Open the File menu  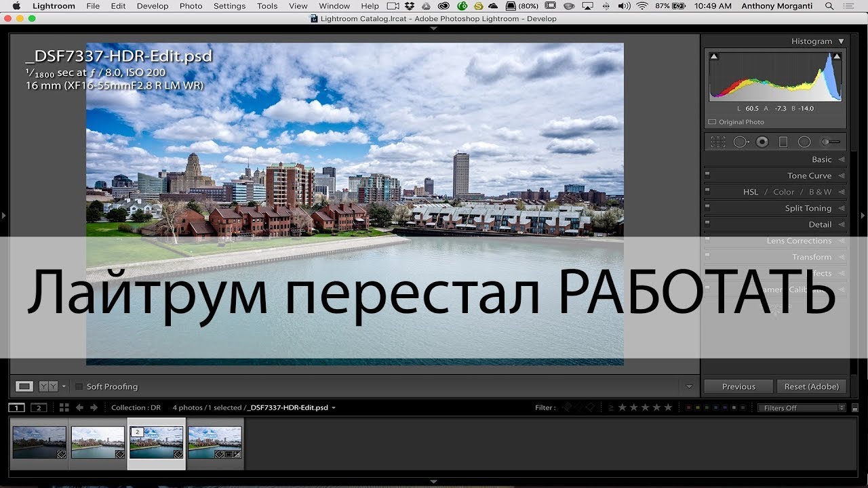click(x=93, y=6)
